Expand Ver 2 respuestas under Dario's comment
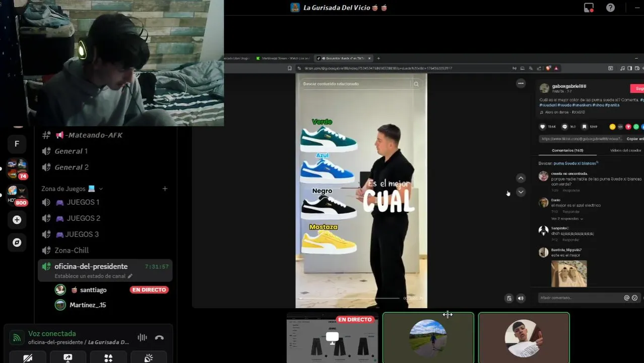644x363 pixels. [x=567, y=219]
